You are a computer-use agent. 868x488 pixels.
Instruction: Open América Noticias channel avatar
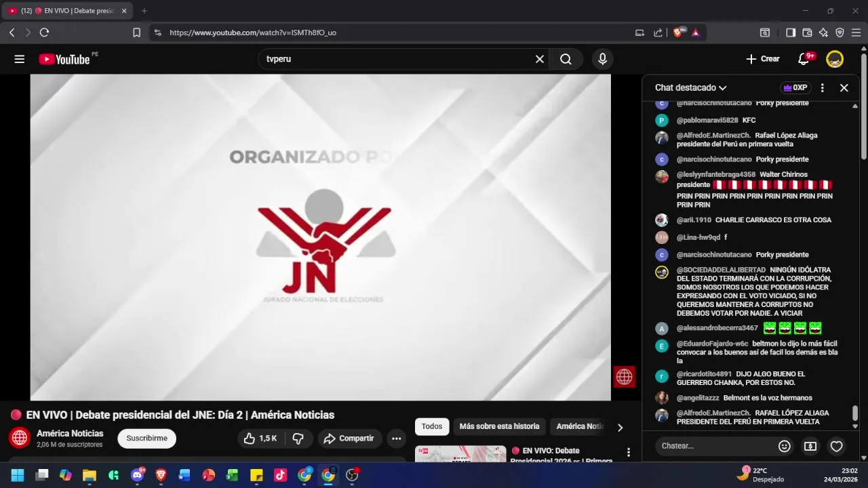(20, 438)
